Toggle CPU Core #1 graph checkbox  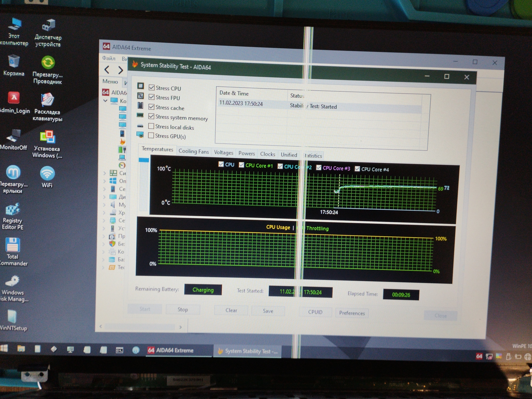click(x=241, y=165)
